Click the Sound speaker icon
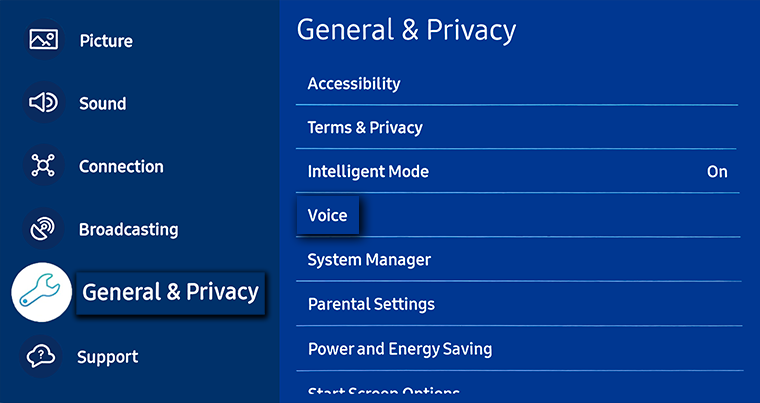This screenshot has width=760, height=403. [43, 103]
